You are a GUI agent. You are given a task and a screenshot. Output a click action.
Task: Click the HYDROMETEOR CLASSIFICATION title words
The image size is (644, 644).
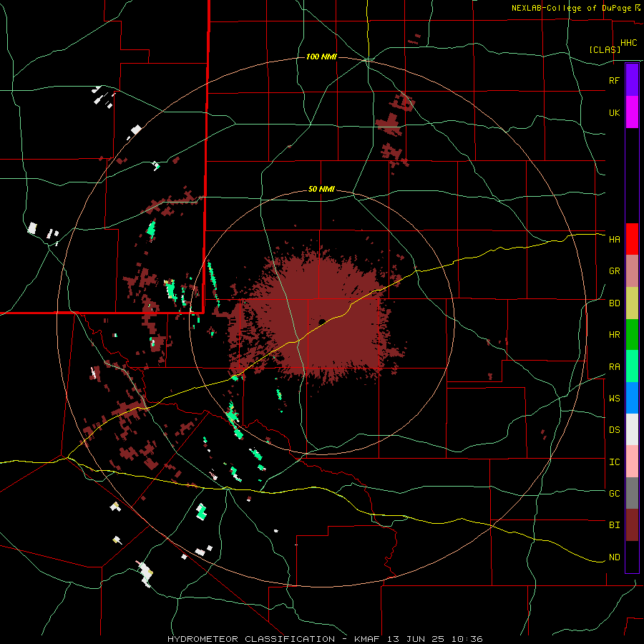click(251, 639)
